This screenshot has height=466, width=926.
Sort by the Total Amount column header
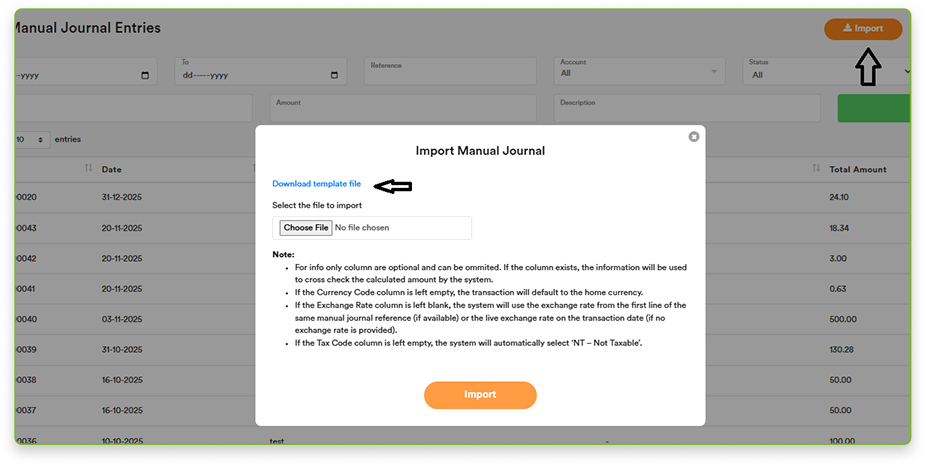[857, 169]
